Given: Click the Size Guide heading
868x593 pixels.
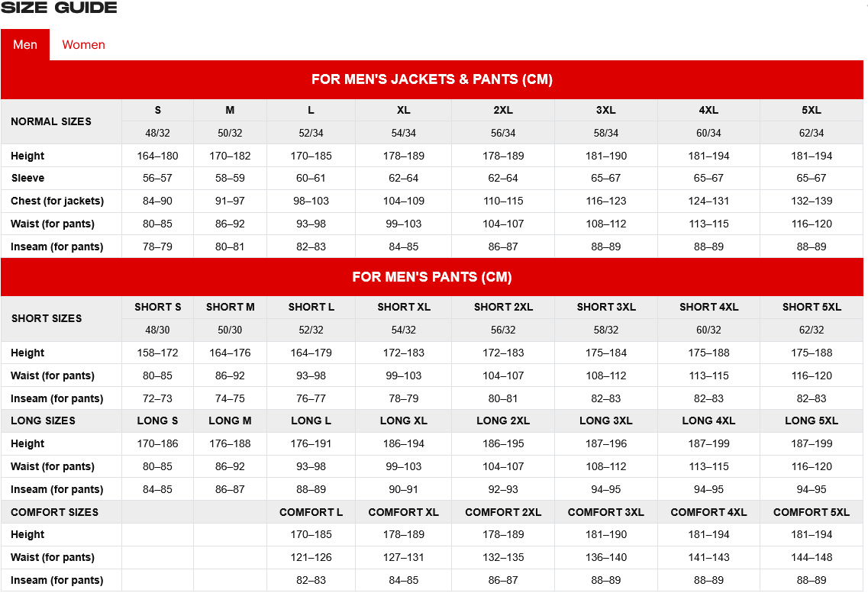Looking at the screenshot, I should [x=59, y=8].
